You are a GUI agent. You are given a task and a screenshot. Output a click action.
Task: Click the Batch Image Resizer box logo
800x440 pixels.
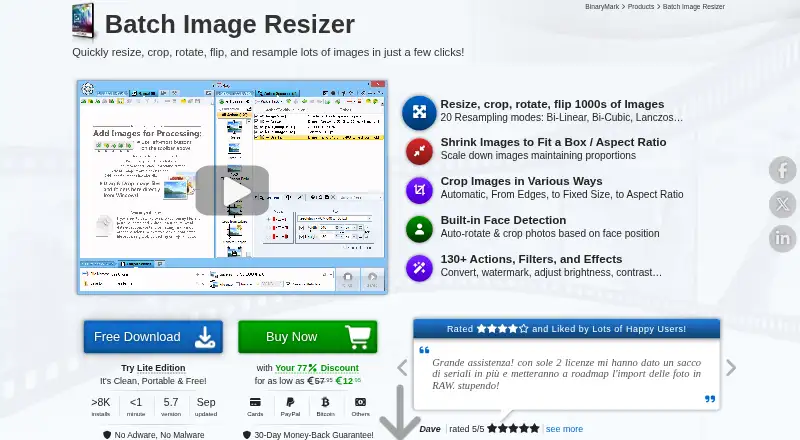[84, 21]
